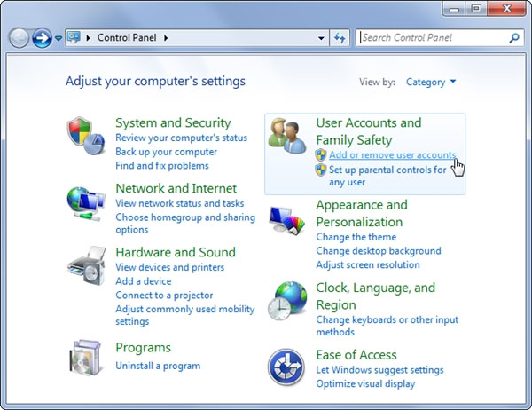Open the View by Category dropdown

[431, 82]
